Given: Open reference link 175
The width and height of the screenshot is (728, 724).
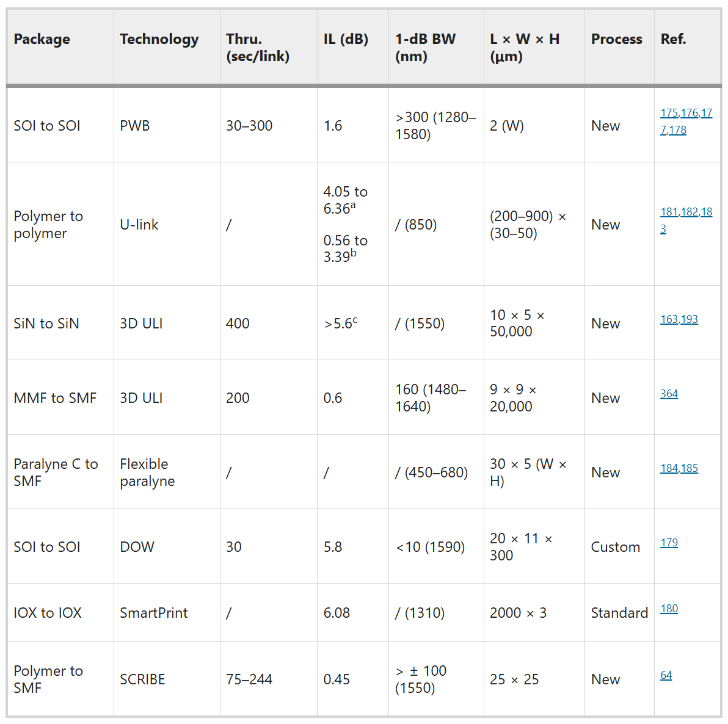Looking at the screenshot, I should [x=669, y=113].
